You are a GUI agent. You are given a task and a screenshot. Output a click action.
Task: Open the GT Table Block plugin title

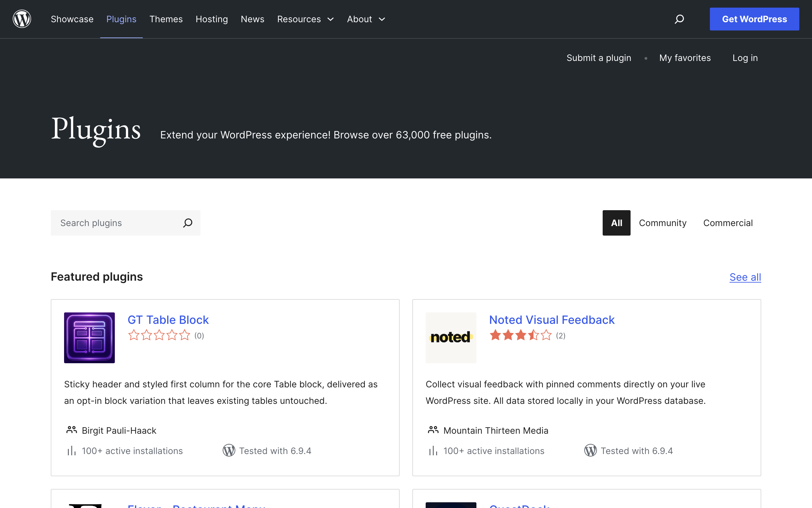tap(168, 319)
